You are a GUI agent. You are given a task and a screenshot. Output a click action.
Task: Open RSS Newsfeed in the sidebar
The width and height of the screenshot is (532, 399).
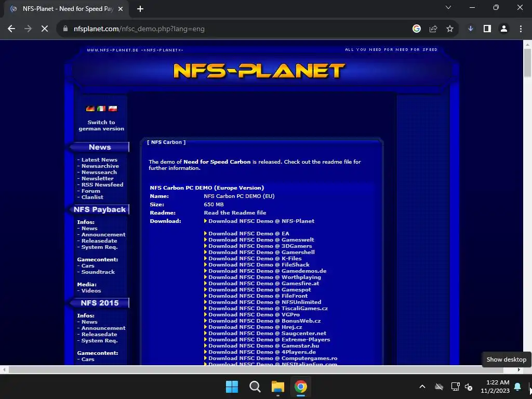coord(102,184)
